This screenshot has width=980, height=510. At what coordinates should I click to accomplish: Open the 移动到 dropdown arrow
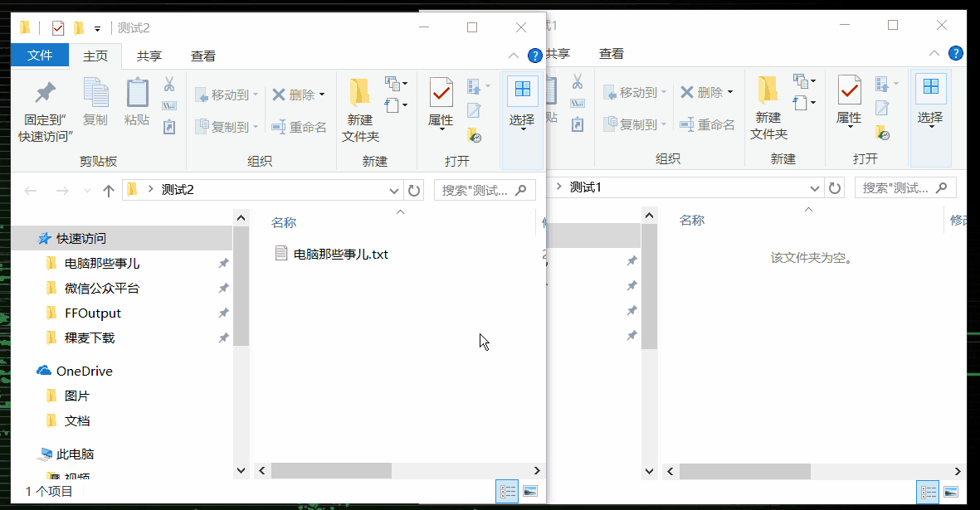coord(254,92)
